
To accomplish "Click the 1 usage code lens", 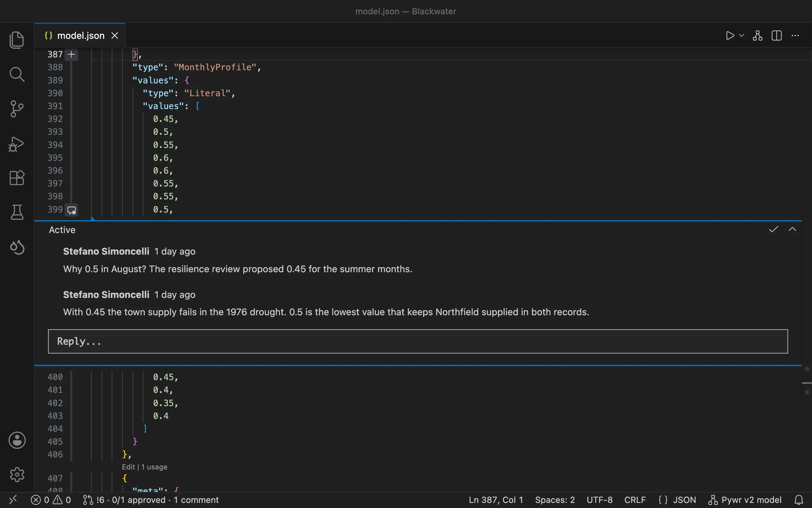I will tap(154, 467).
